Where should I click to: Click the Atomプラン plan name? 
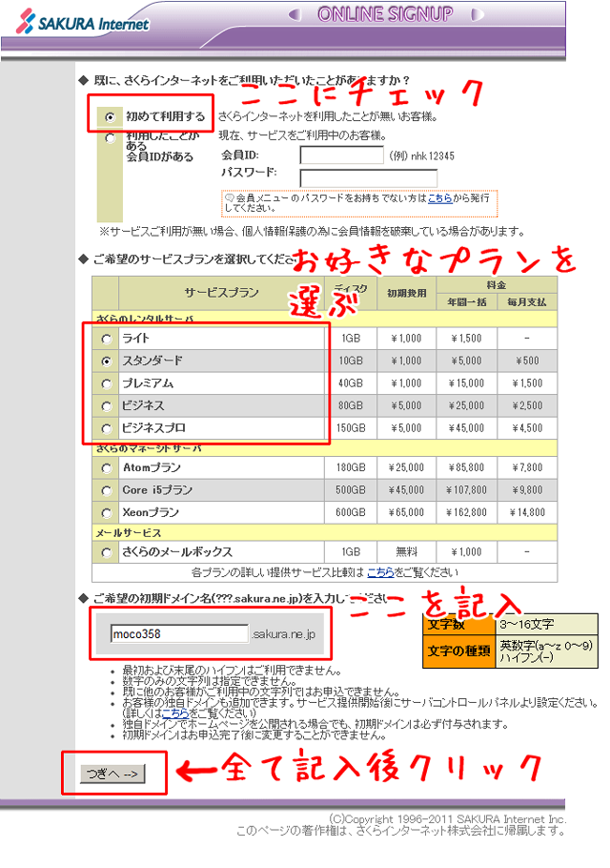[152, 467]
